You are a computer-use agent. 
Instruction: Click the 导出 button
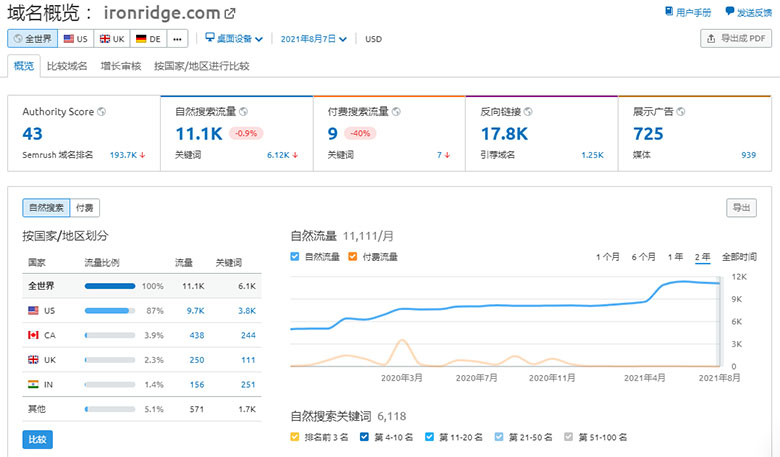click(741, 208)
